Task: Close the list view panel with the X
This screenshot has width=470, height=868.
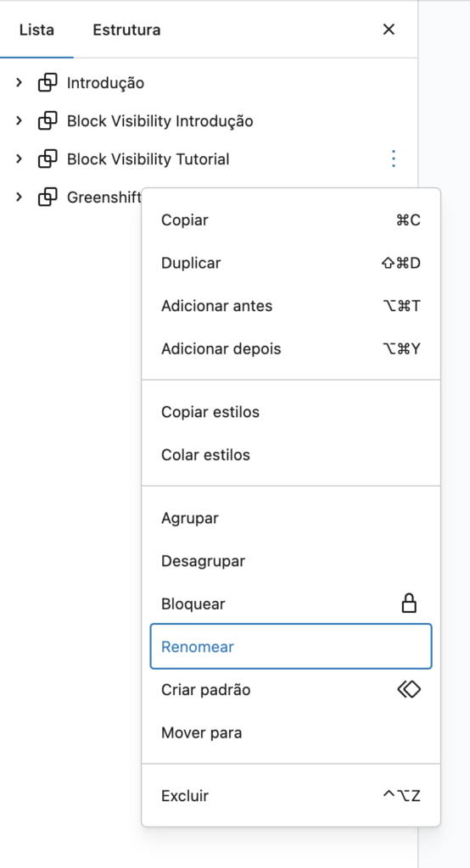Action: click(x=389, y=30)
